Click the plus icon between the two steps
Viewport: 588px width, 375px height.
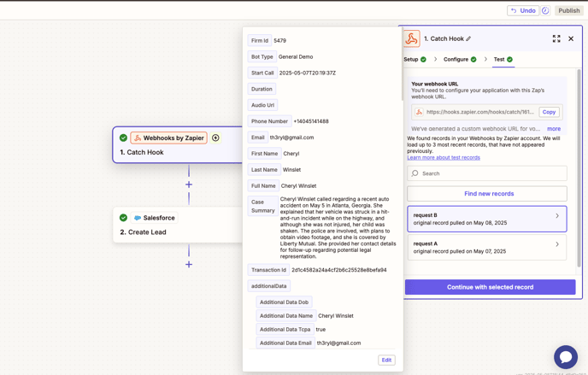point(189,185)
